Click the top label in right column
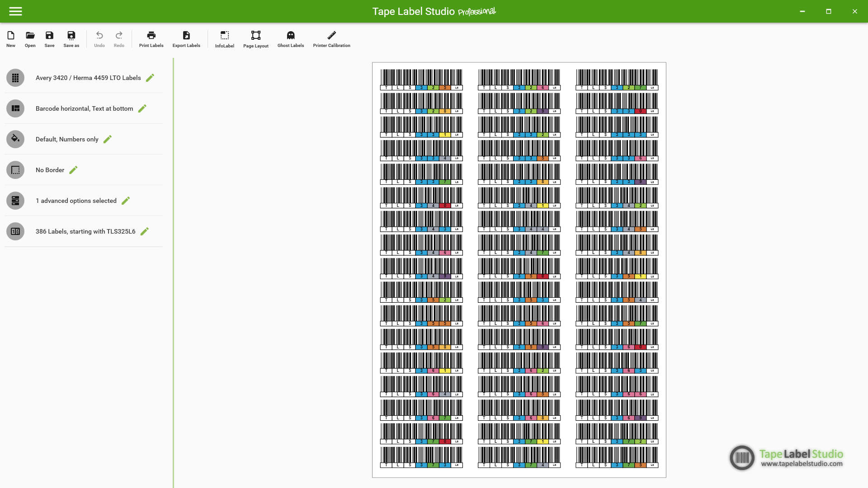The height and width of the screenshot is (488, 868). 617,80
